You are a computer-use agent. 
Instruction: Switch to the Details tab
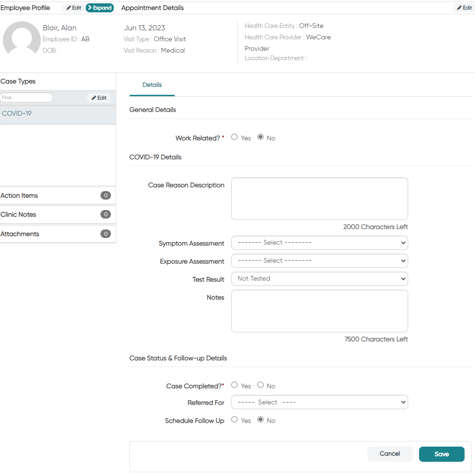152,85
